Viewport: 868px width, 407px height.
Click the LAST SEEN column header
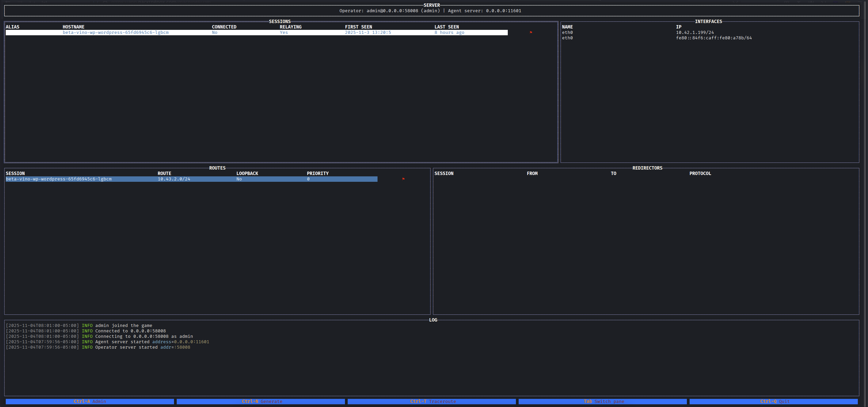[x=446, y=27]
